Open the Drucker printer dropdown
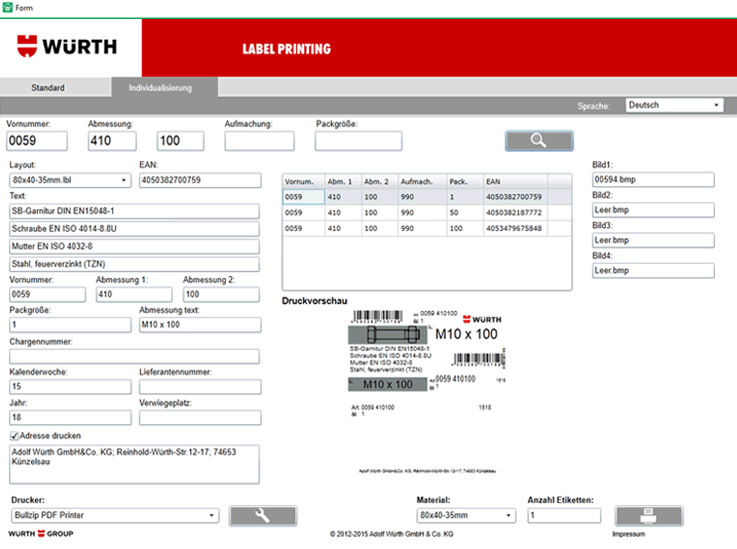Screen dimensions: 737x549 click(114, 516)
